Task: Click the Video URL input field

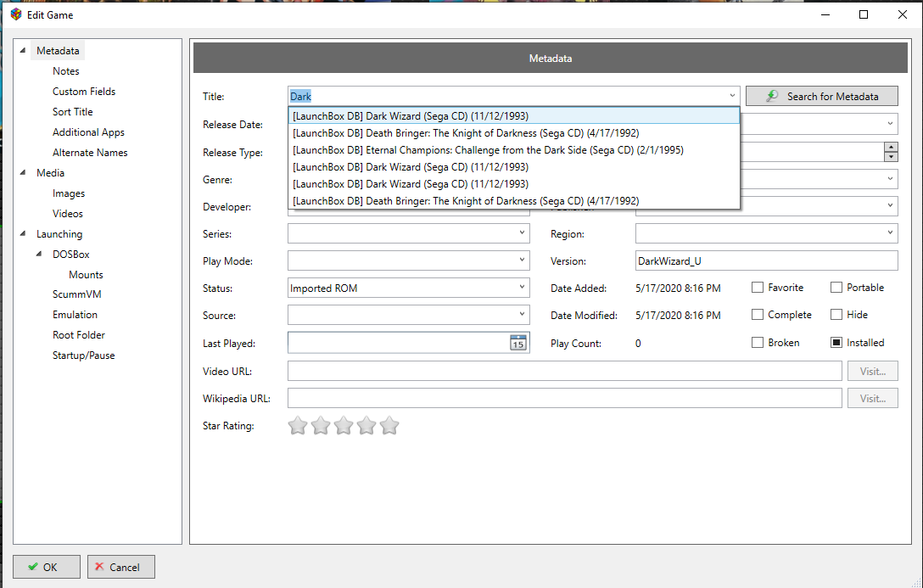Action: pyautogui.click(x=564, y=372)
